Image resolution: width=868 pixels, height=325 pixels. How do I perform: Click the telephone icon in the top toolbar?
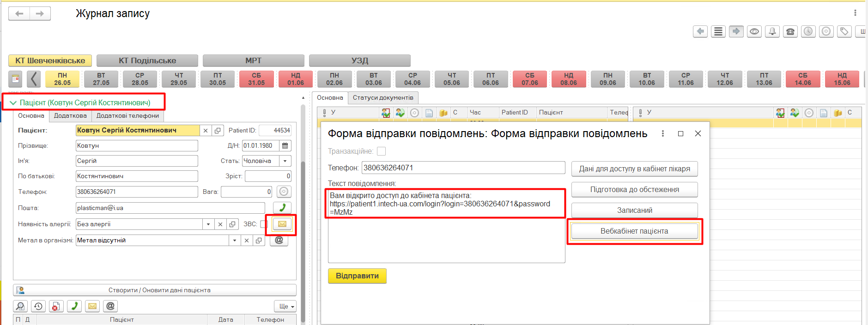tap(790, 31)
